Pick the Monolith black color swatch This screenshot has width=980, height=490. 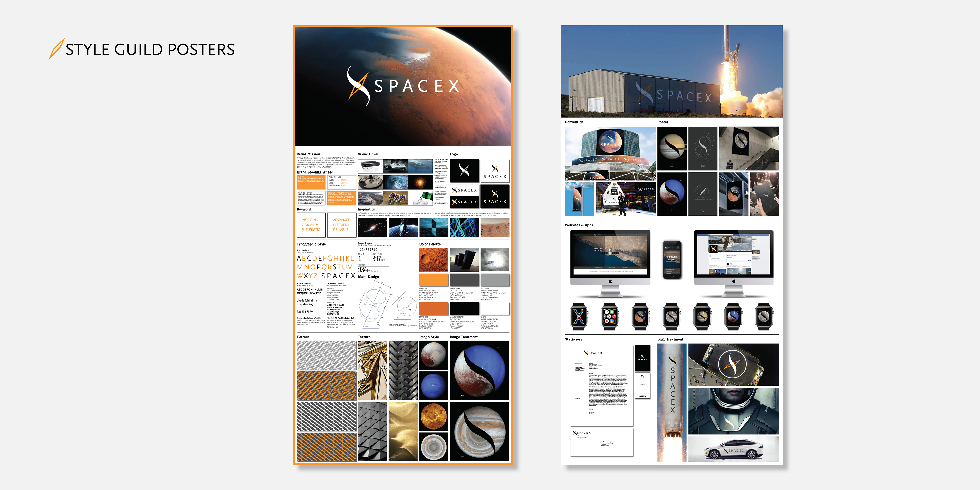464,309
